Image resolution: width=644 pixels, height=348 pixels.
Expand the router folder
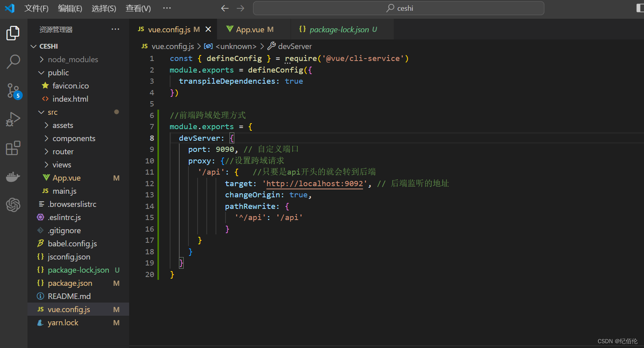tap(78, 151)
